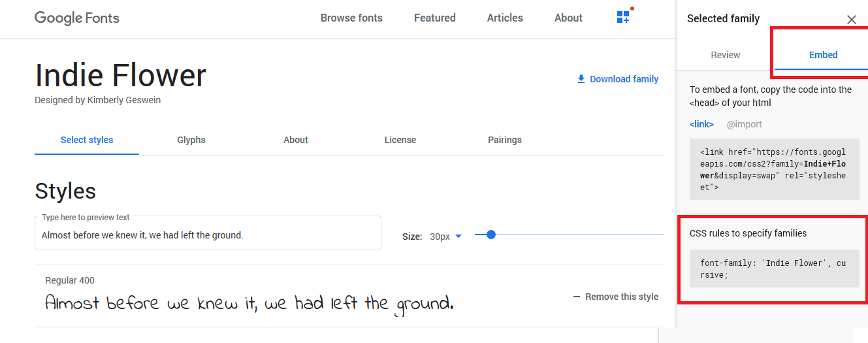Open the About tab under Indie Flower
868x343 pixels.
[x=296, y=140]
